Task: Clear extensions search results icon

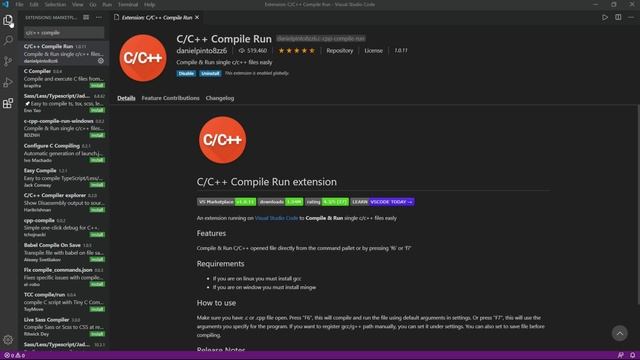Action: coord(86,18)
